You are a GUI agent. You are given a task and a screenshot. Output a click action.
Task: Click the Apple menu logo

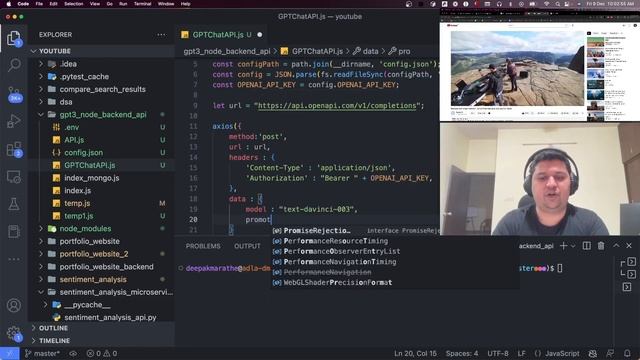(x=8, y=4)
